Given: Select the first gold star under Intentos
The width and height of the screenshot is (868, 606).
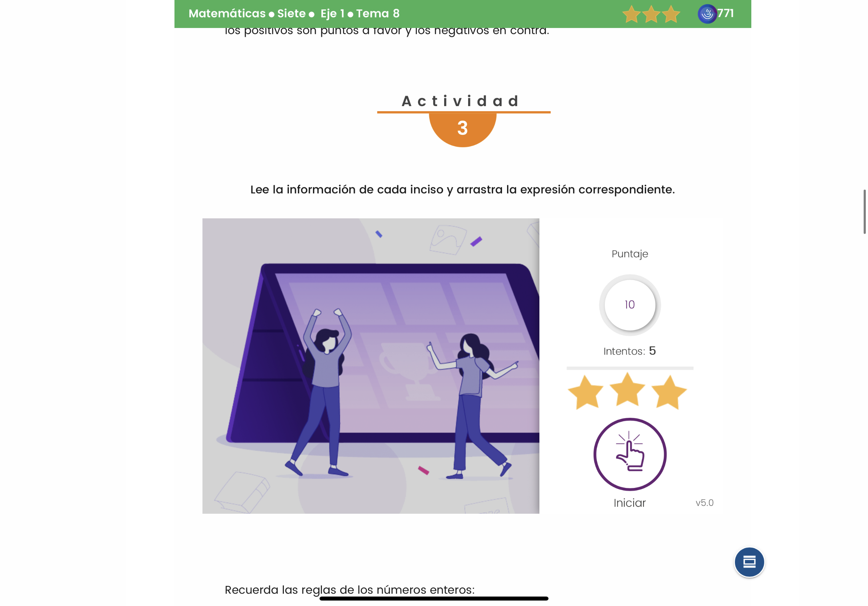Looking at the screenshot, I should coord(586,392).
